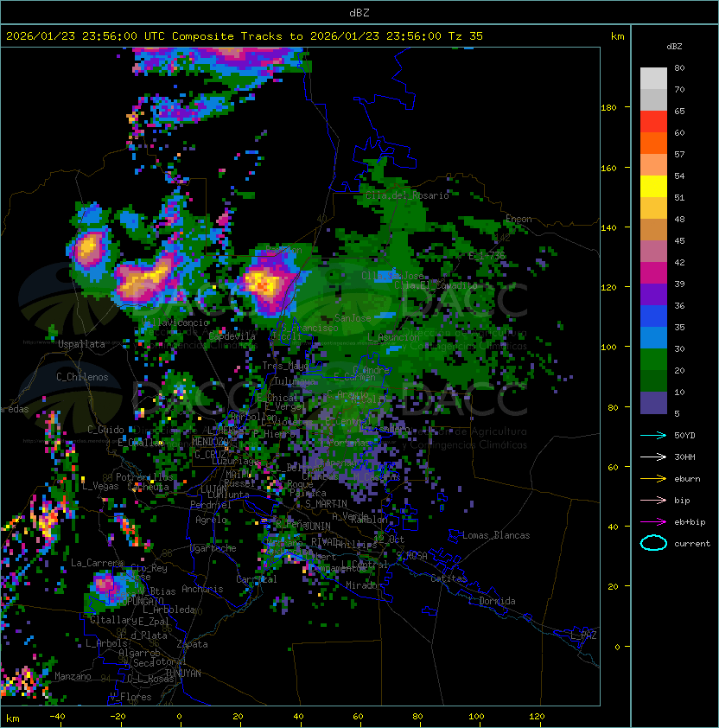Click the 'MENDOZA' city label on map

tap(210, 441)
